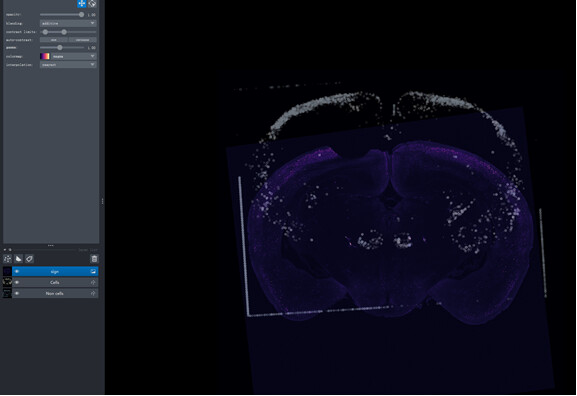Screen dimensions: 577x396
Task: Activate the transform mode button
Action: (92, 4)
